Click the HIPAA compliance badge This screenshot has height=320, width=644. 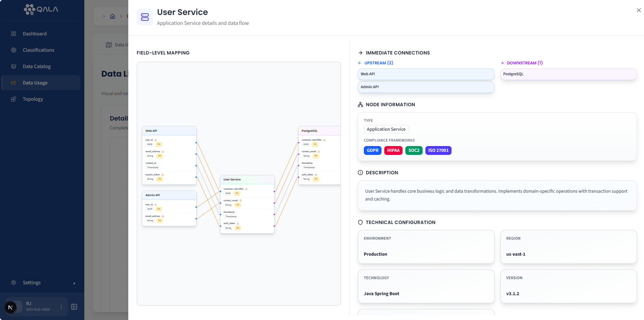[393, 150]
